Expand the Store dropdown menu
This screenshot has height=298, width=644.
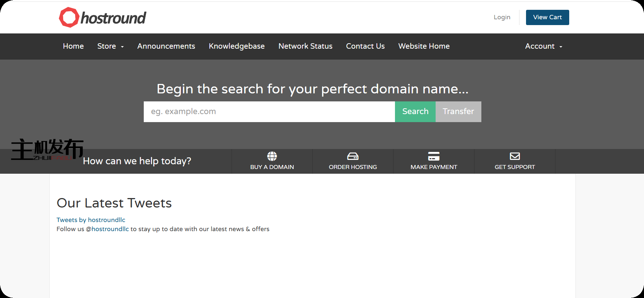tap(110, 46)
